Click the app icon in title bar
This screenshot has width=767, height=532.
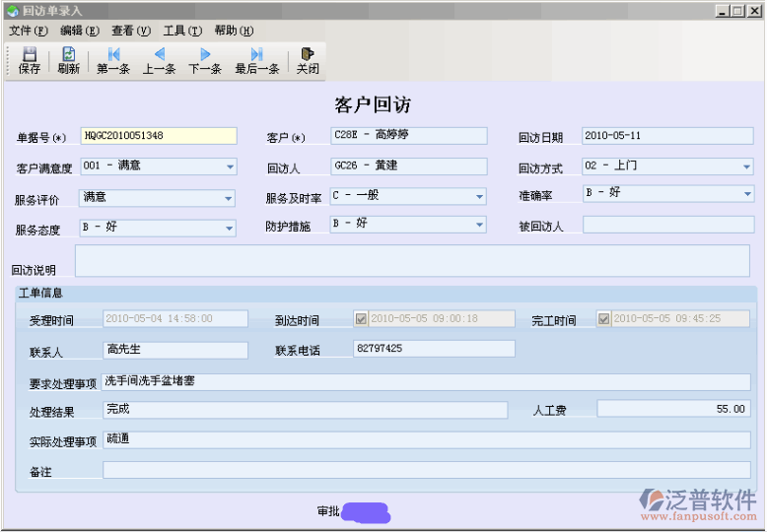12,11
